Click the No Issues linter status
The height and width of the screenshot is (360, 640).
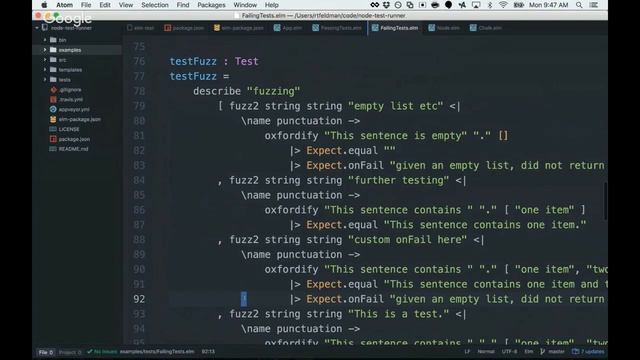point(102,351)
